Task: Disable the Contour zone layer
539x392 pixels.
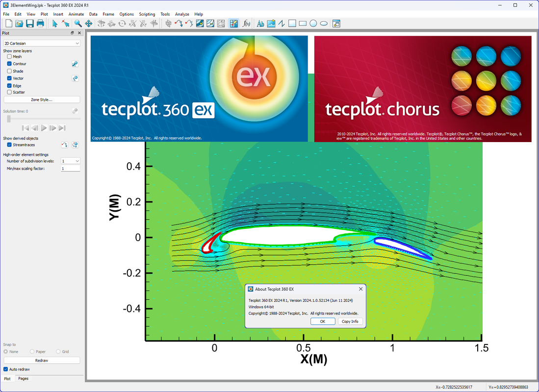Action: point(9,64)
